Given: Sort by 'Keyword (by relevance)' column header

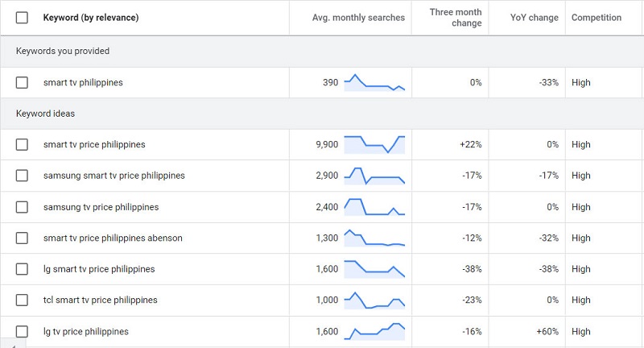Looking at the screenshot, I should [90, 18].
